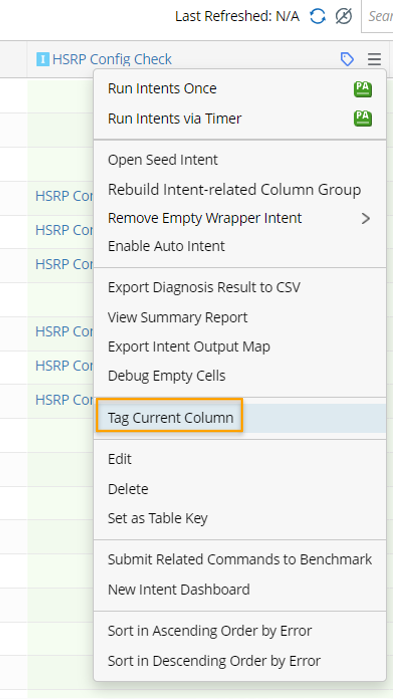
Task: Click Set as Table Key
Action: pyautogui.click(x=158, y=518)
